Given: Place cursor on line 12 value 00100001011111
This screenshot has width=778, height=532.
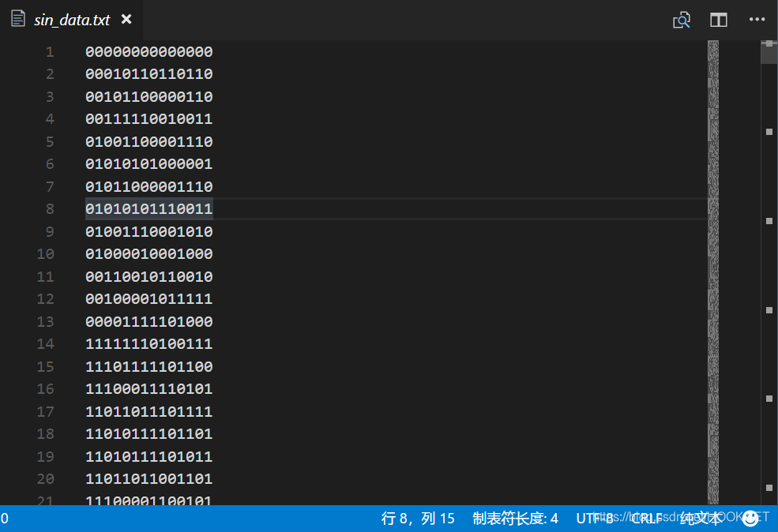Looking at the screenshot, I should point(148,299).
